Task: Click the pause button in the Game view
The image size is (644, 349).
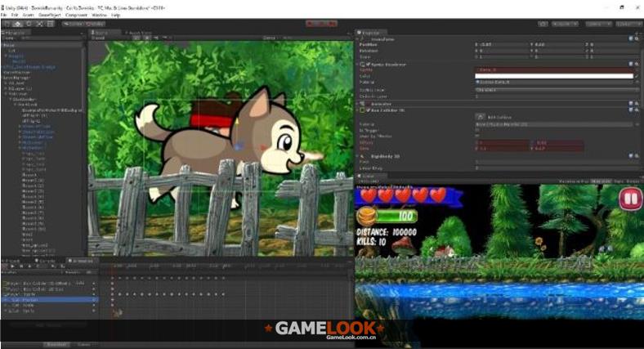Action: (x=631, y=199)
